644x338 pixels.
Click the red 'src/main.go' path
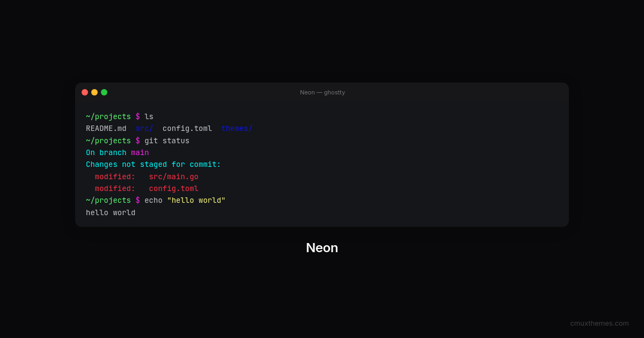tap(174, 177)
